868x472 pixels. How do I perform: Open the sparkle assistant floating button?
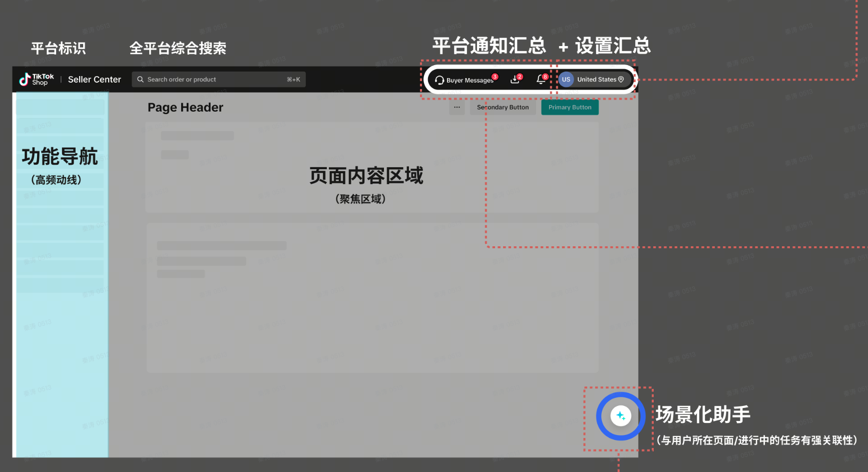(x=620, y=416)
